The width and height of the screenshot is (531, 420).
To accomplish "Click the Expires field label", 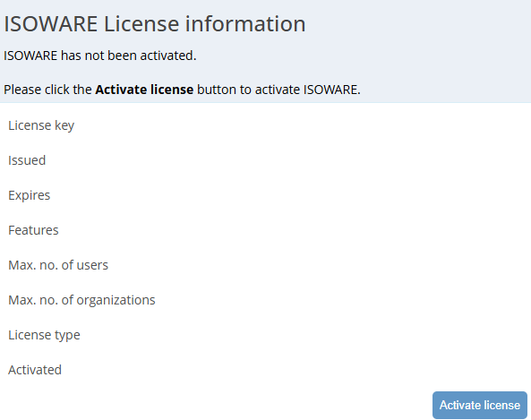I will click(30, 195).
